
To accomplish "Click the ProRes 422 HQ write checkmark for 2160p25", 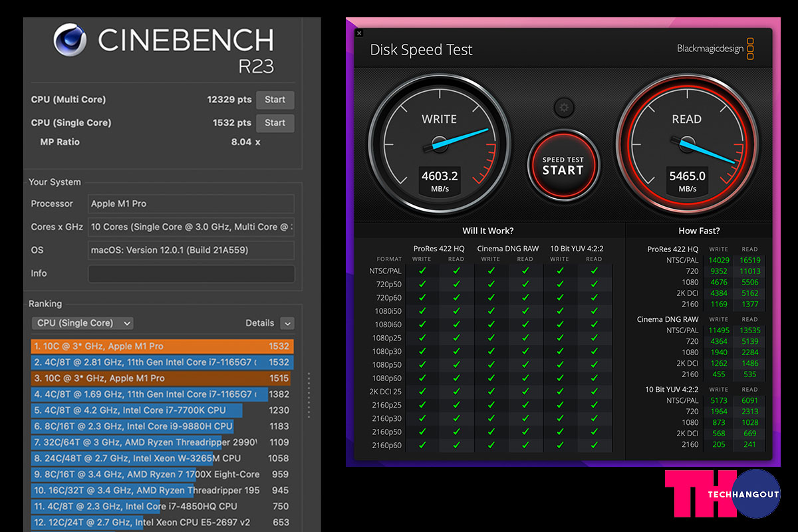I will coord(422,405).
